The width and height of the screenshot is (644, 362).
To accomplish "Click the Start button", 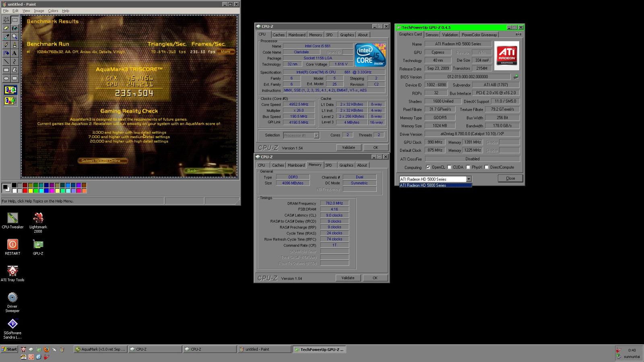I will pyautogui.click(x=9, y=350).
